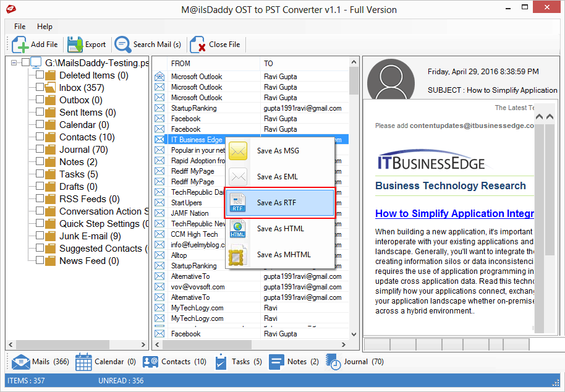
Task: Click mail list scrollbar up arrow
Action: tap(354, 62)
